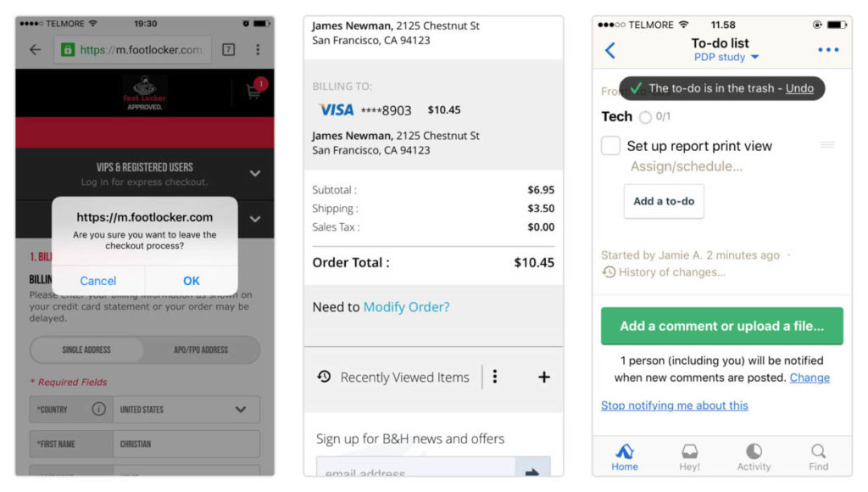Submit email with the arrow button
868x492 pixels.
click(x=532, y=471)
